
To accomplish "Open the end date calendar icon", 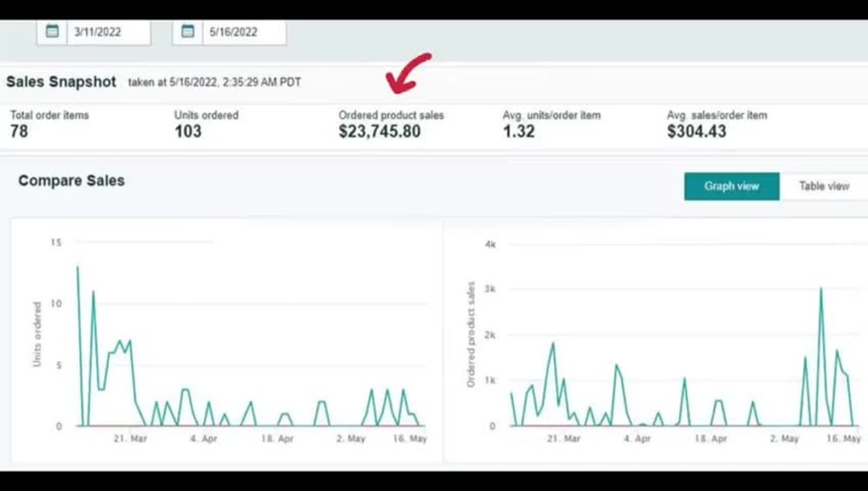I will tap(187, 31).
